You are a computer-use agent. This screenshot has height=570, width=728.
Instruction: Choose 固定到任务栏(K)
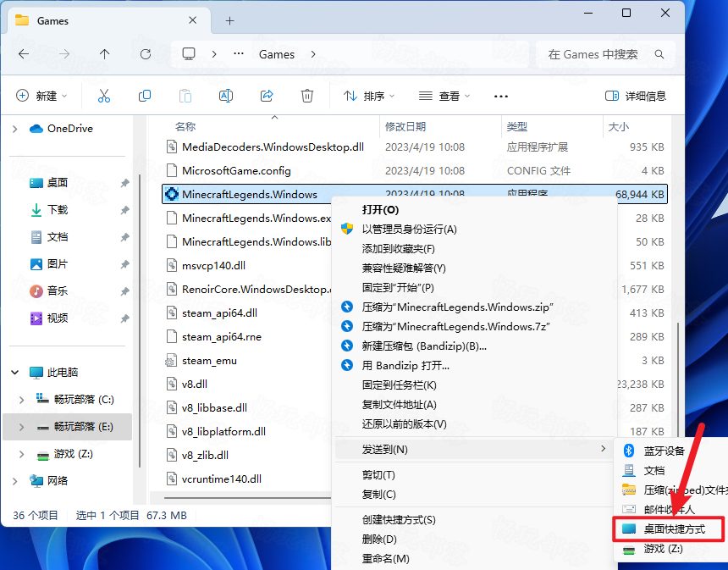pyautogui.click(x=476, y=385)
